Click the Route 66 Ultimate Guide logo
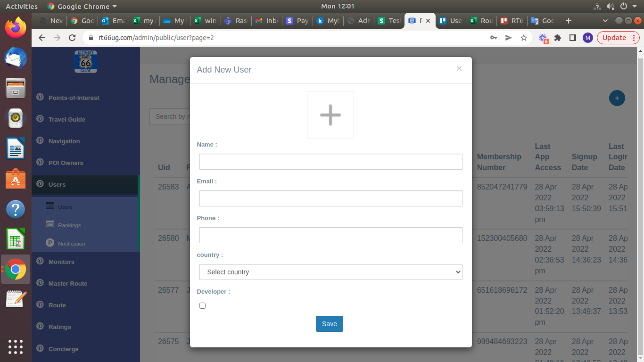 tap(86, 62)
